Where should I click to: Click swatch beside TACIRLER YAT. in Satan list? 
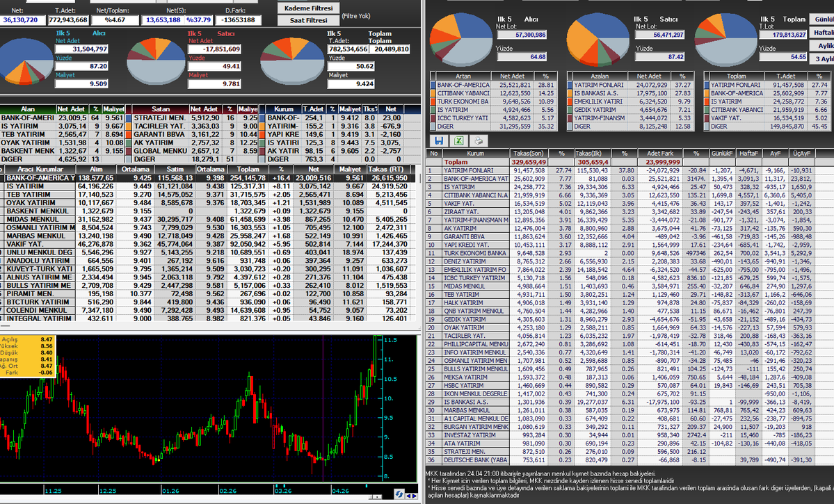coord(128,126)
